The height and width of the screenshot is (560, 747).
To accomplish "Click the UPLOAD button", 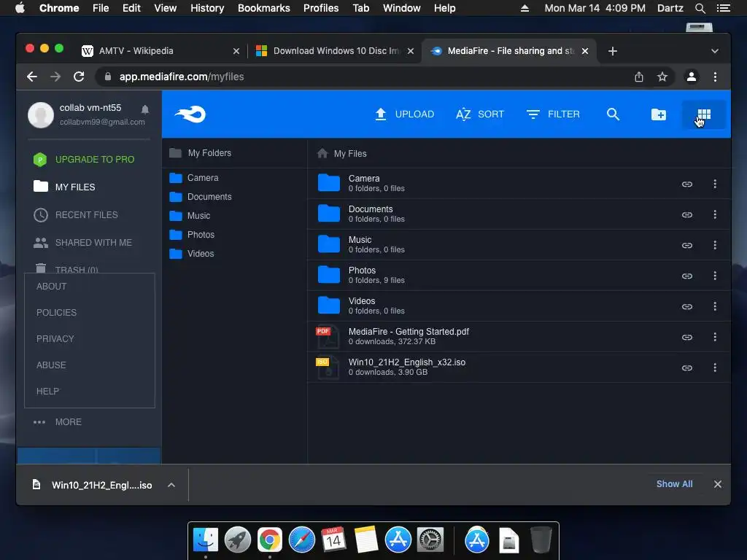I will pyautogui.click(x=404, y=114).
